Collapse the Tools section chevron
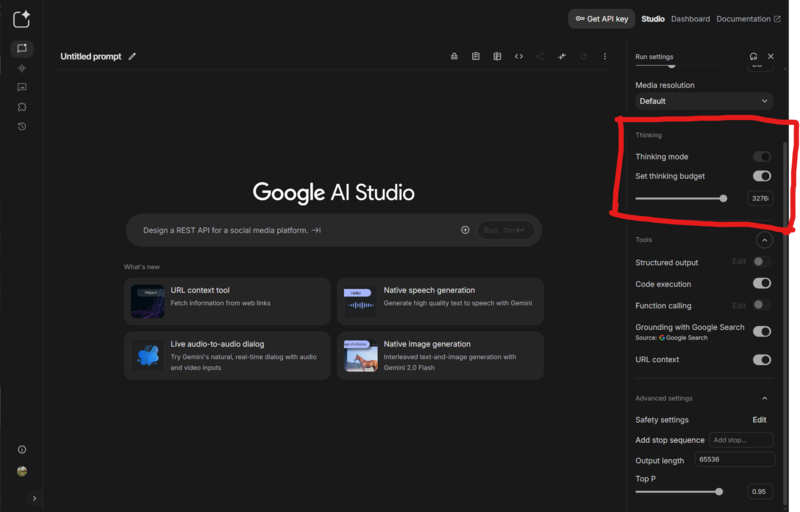Screen dimensions: 800x512 coord(764,240)
